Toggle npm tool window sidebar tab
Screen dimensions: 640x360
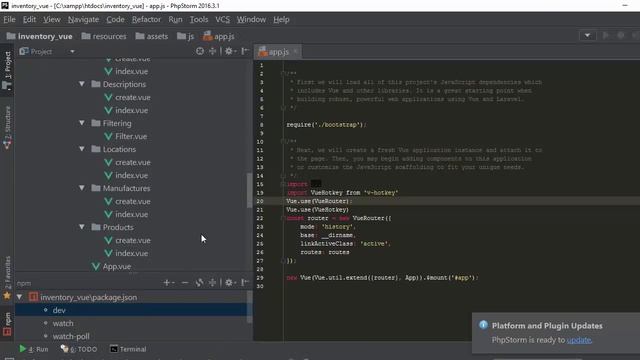click(7, 324)
